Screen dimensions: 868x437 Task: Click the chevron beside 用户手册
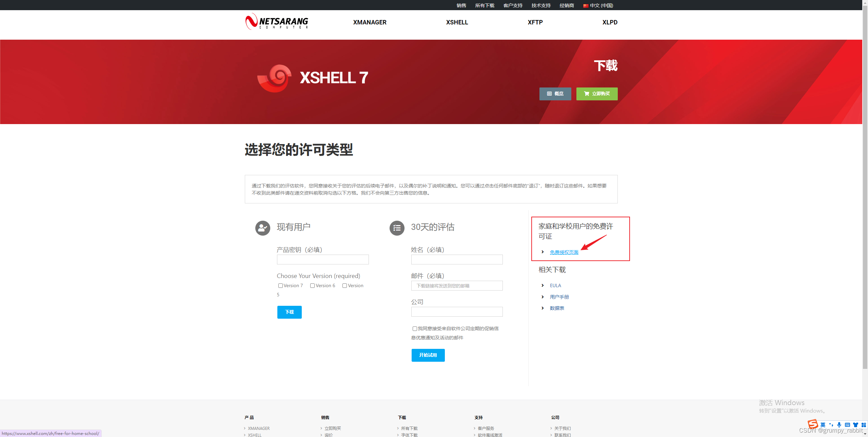click(542, 297)
